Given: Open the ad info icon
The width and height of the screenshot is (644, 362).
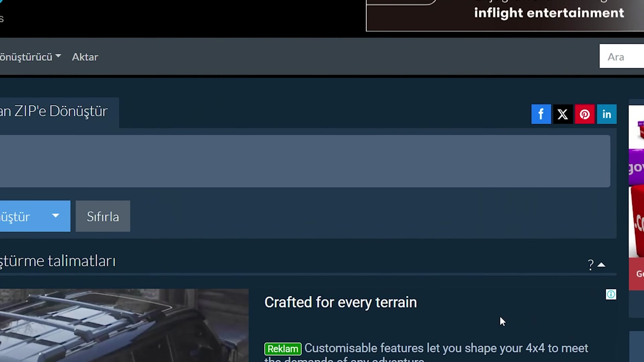Looking at the screenshot, I should click(611, 294).
